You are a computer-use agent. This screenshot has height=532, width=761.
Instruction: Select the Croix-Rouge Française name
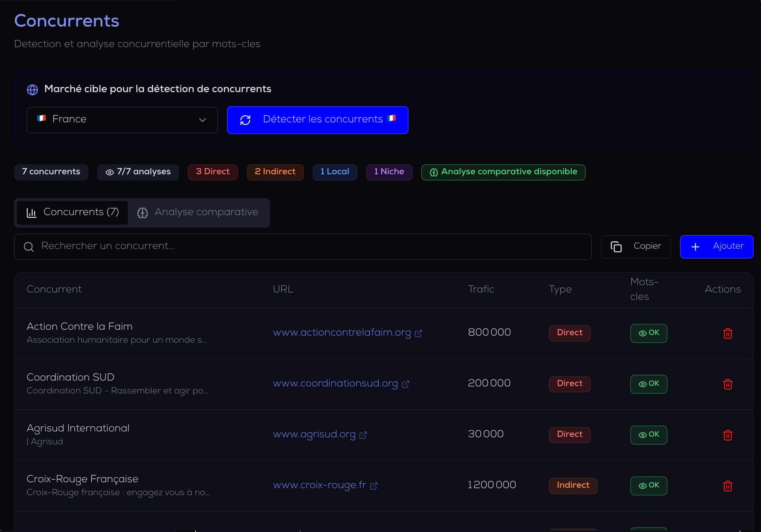tap(83, 479)
